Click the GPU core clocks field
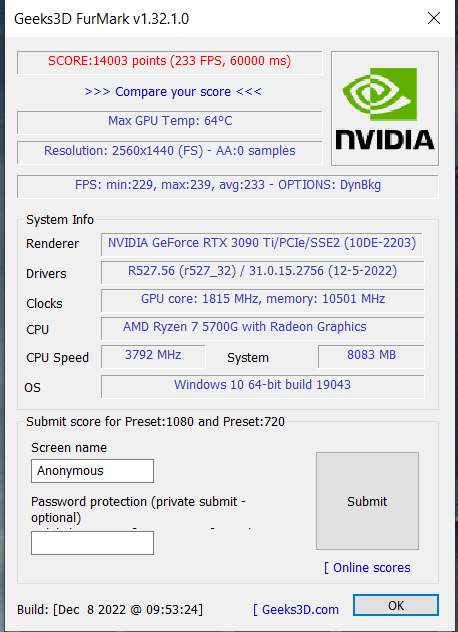458x632 pixels. (262, 300)
